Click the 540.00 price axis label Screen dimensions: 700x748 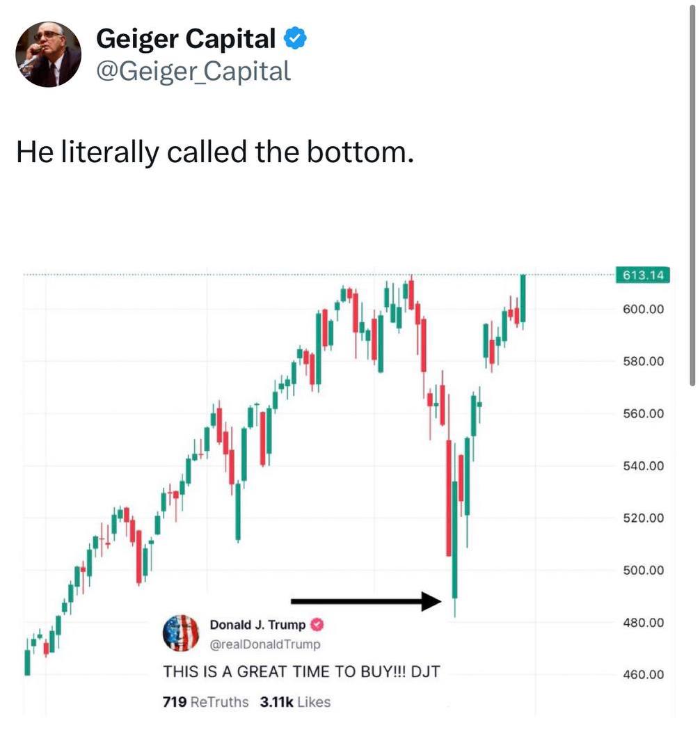643,466
